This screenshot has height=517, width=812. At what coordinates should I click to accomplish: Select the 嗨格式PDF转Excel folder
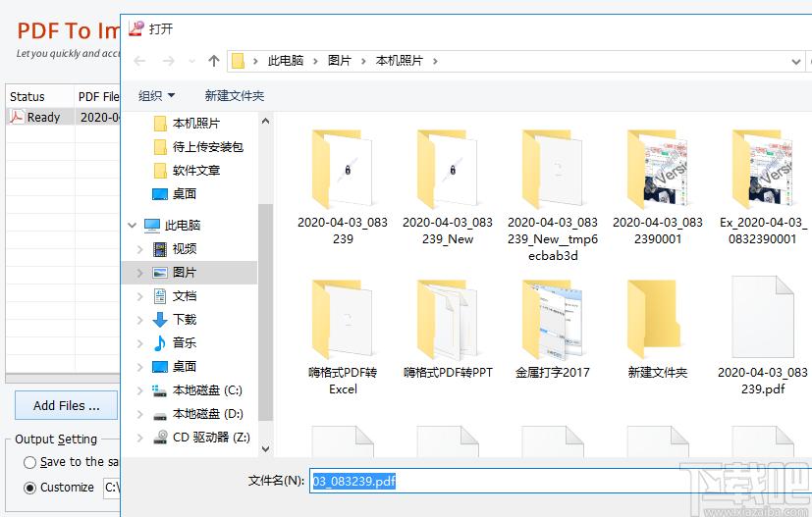coord(343,336)
